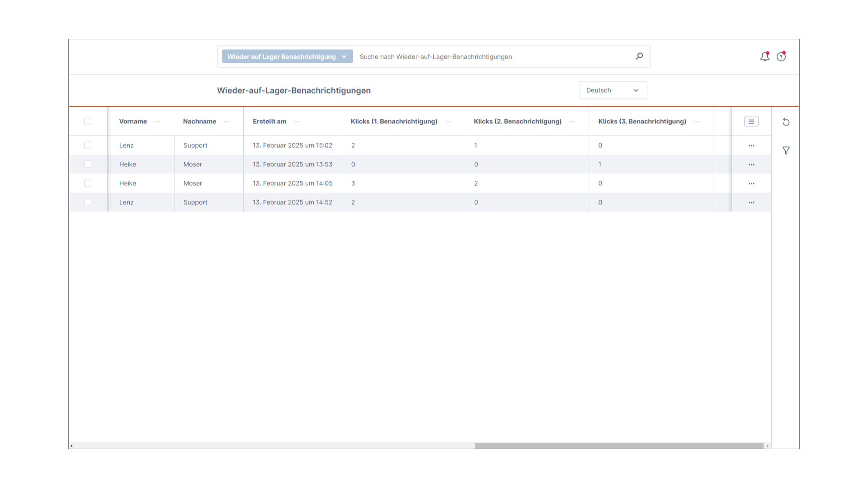Click Moser in the 14:05 row
The height and width of the screenshot is (488, 868).
(x=193, y=183)
